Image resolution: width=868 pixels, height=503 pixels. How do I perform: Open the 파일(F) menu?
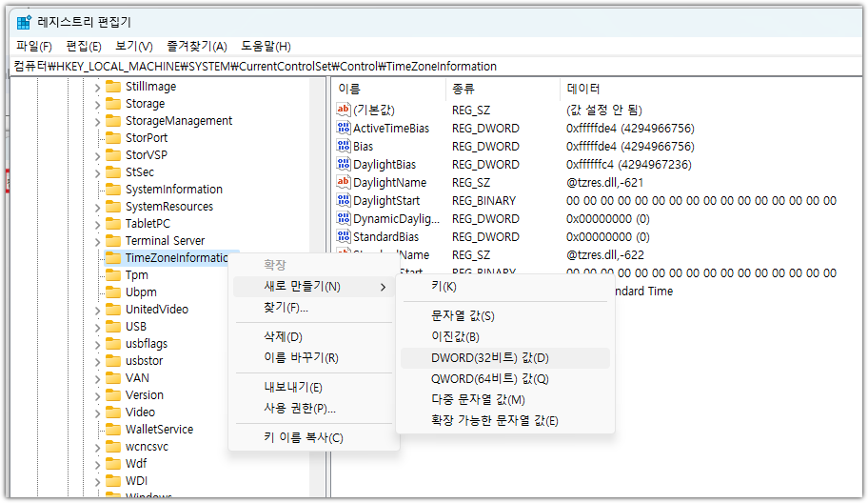tap(34, 46)
